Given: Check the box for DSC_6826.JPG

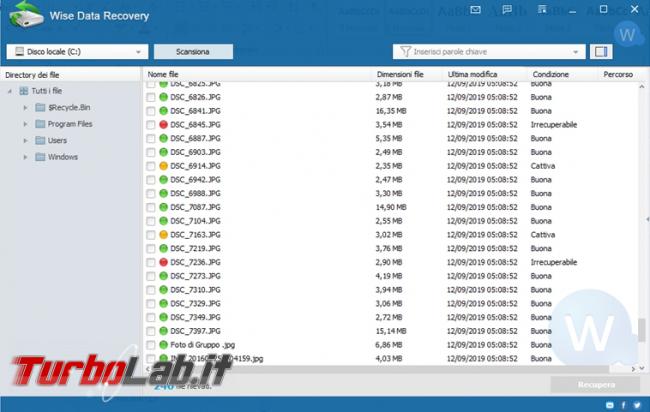Looking at the screenshot, I should click(151, 97).
